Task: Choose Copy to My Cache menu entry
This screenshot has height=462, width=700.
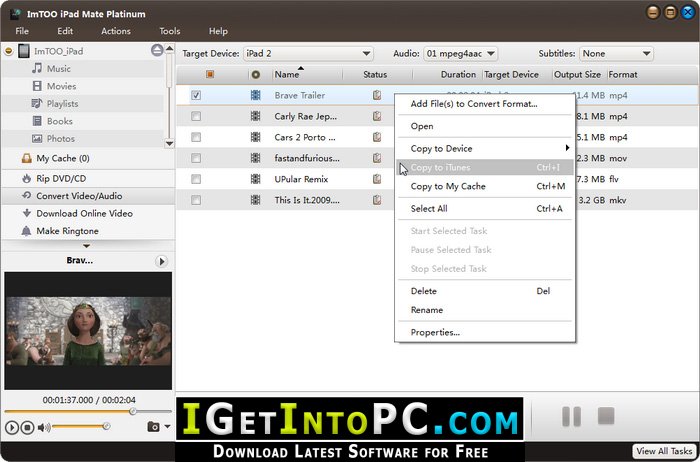Action: (x=485, y=186)
